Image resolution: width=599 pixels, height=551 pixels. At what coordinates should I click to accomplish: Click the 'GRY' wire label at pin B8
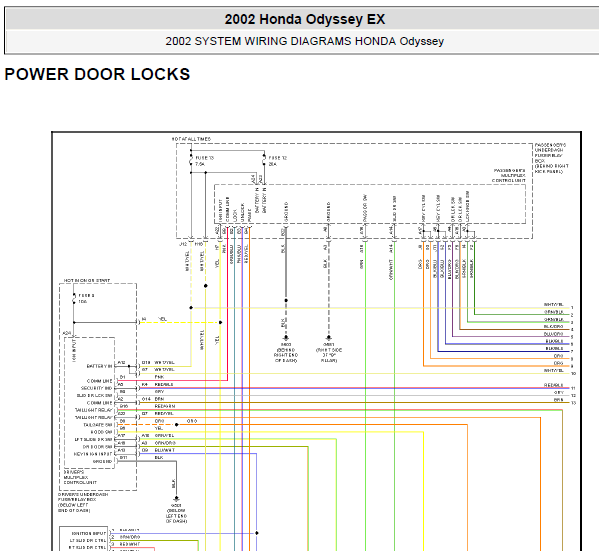click(159, 392)
